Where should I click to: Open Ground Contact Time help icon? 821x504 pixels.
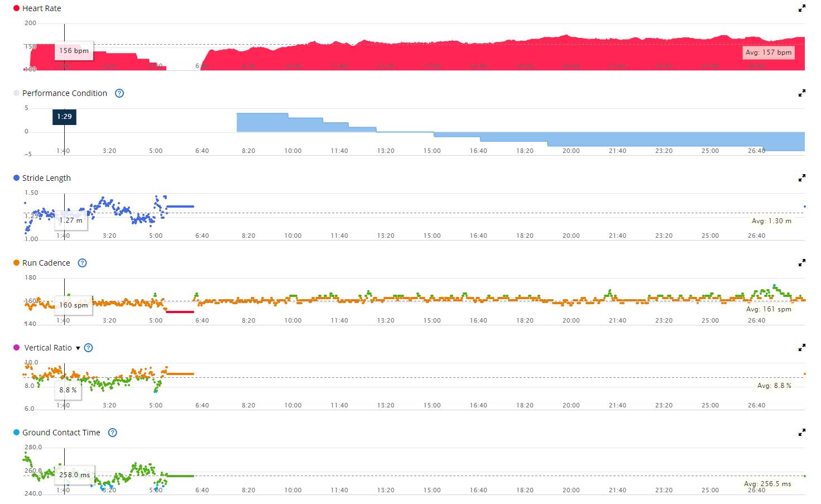tap(112, 433)
